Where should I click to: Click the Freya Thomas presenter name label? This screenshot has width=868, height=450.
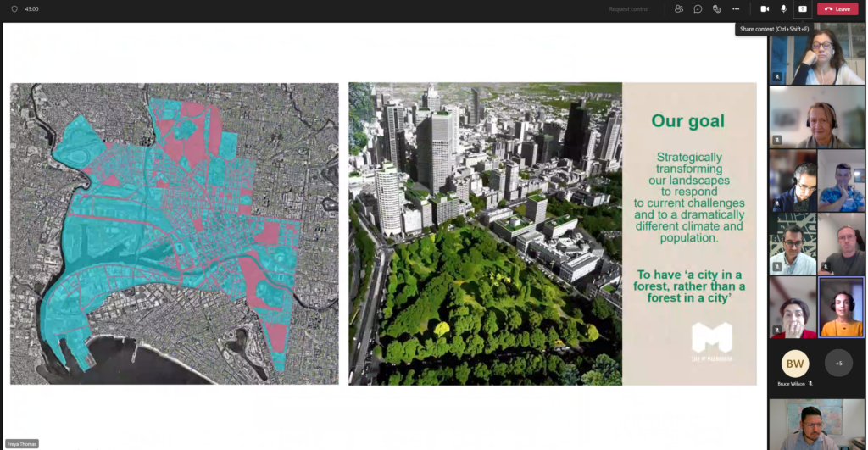22,443
